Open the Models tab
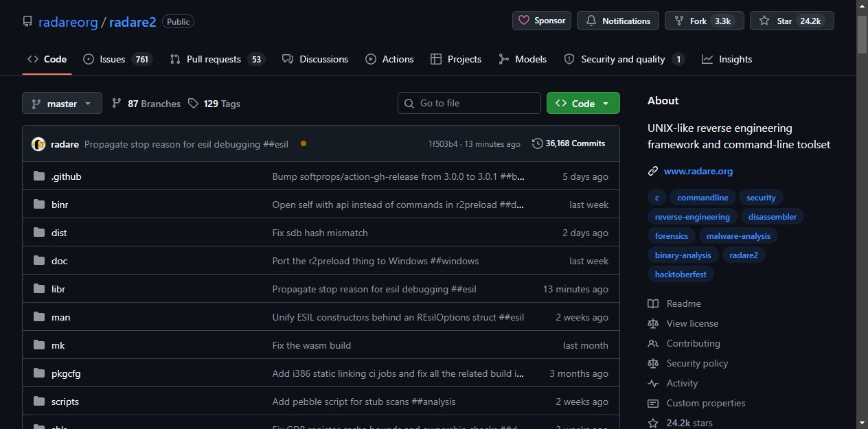This screenshot has height=429, width=868. [523, 59]
